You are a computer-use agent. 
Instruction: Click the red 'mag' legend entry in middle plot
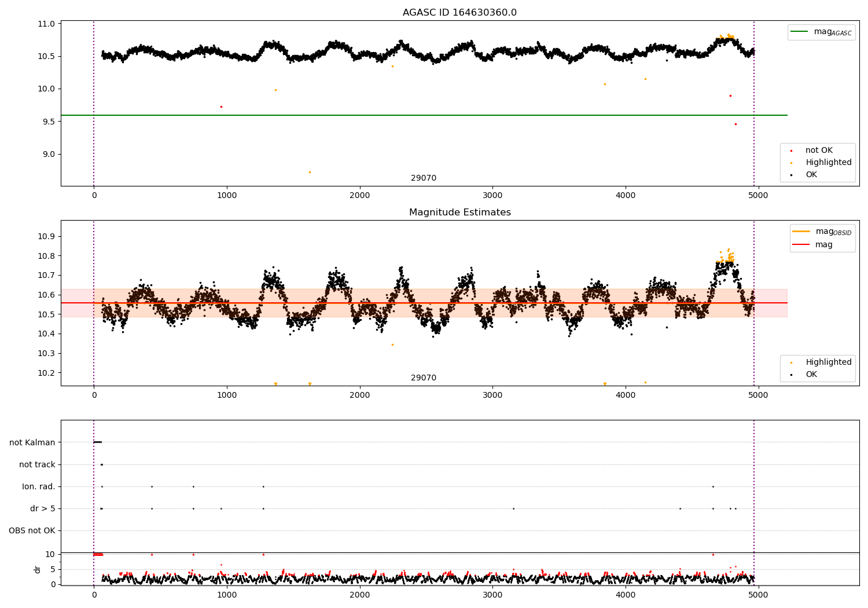pyautogui.click(x=812, y=245)
